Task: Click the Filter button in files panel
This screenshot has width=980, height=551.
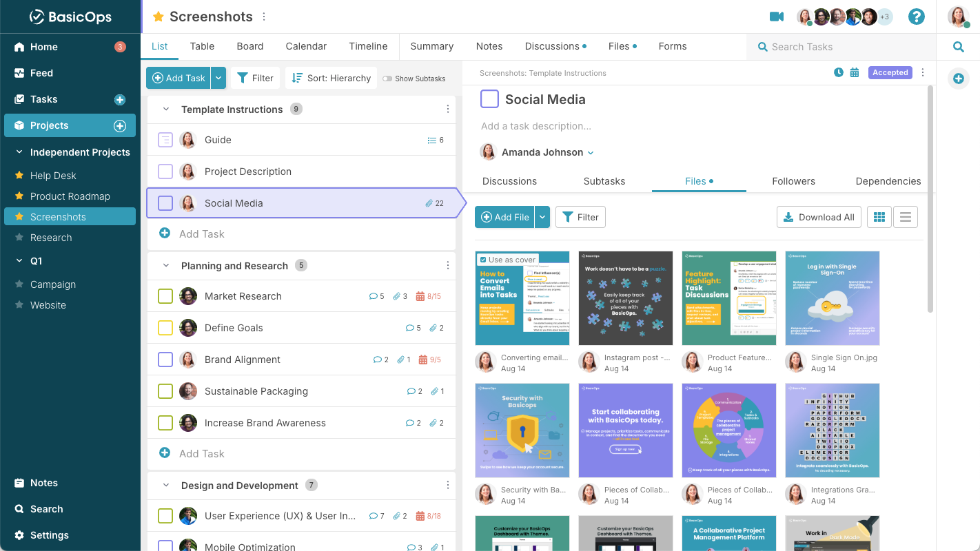Action: [x=580, y=217]
